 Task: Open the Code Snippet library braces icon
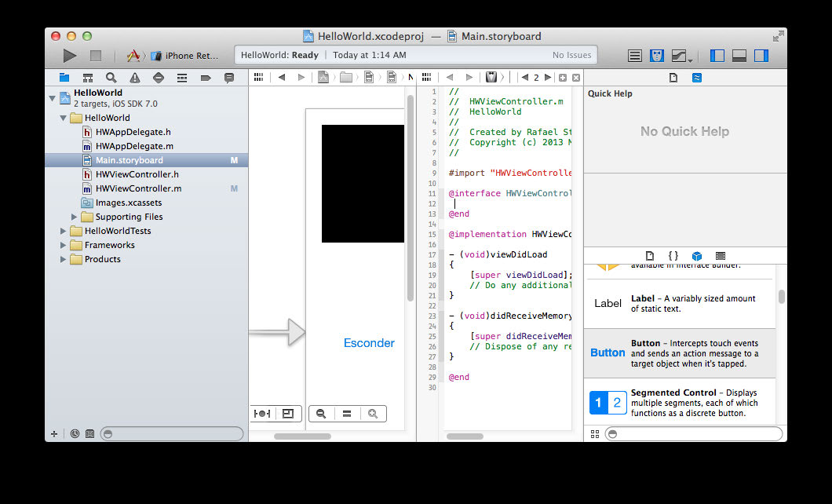tap(673, 256)
